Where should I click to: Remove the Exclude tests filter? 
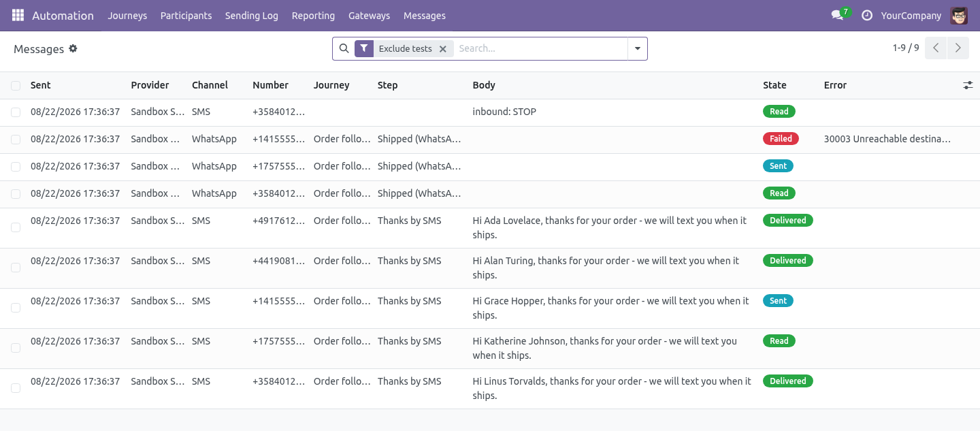coord(442,49)
